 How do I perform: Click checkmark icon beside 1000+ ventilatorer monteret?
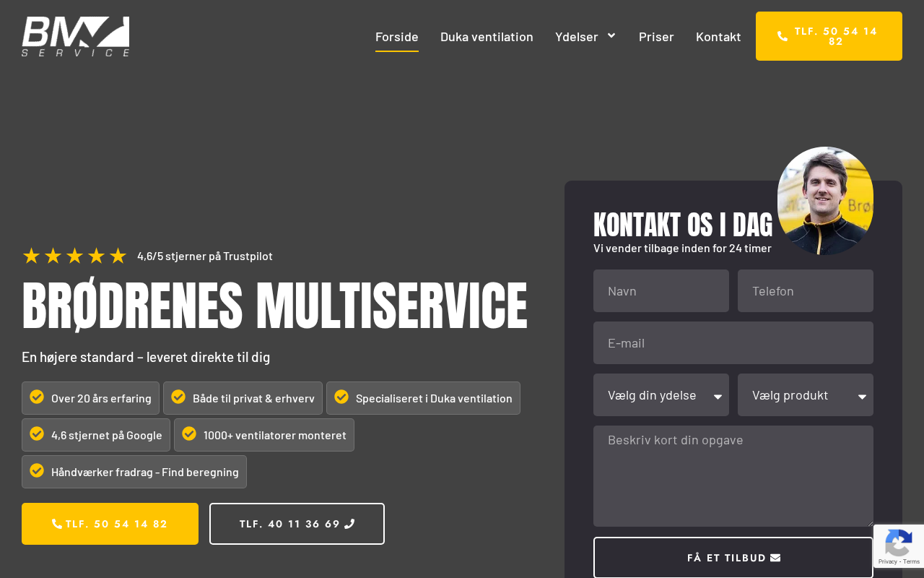(x=189, y=433)
